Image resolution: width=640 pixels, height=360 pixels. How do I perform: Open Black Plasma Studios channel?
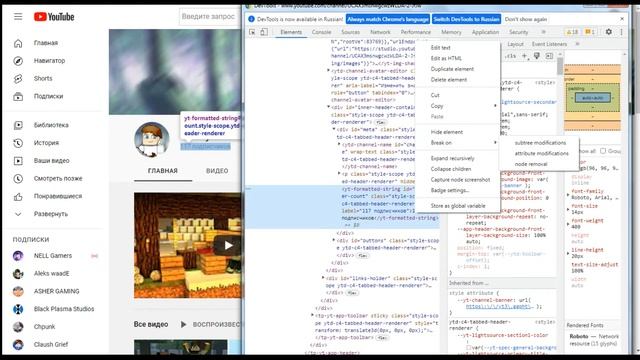(64, 309)
